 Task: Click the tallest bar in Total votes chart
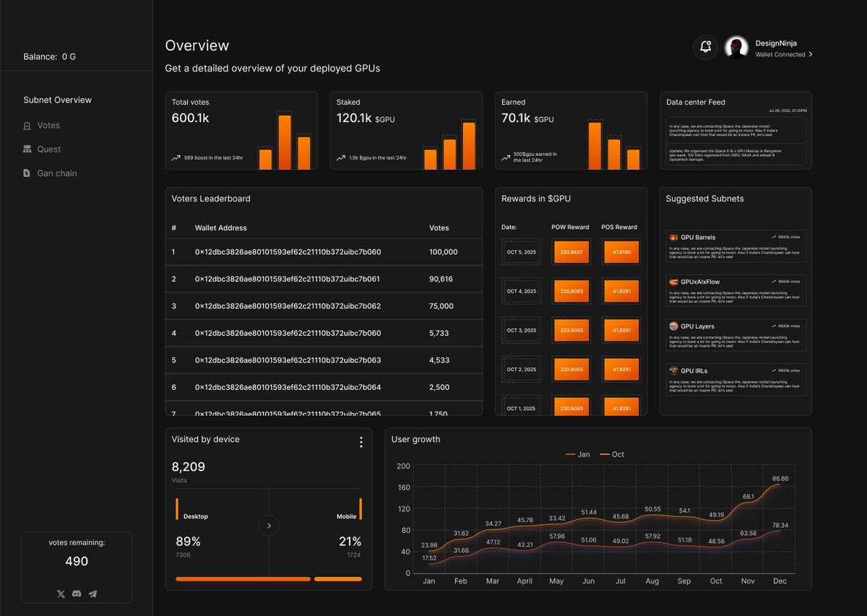click(x=285, y=142)
